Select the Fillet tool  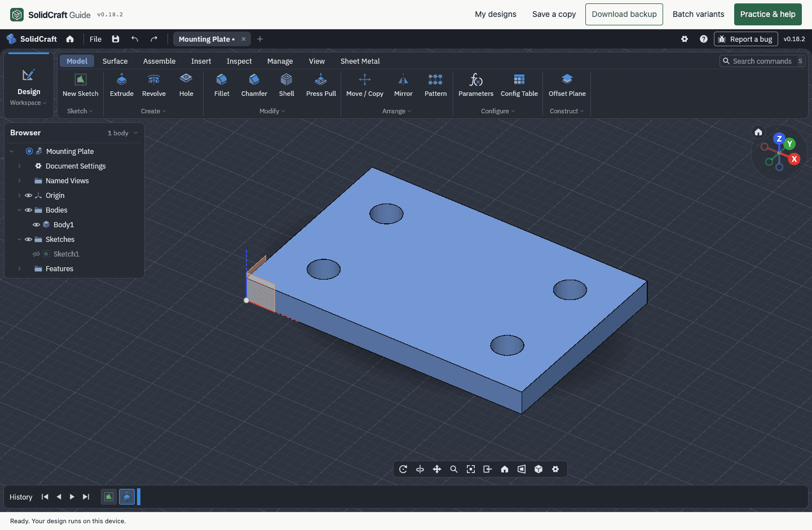222,86
